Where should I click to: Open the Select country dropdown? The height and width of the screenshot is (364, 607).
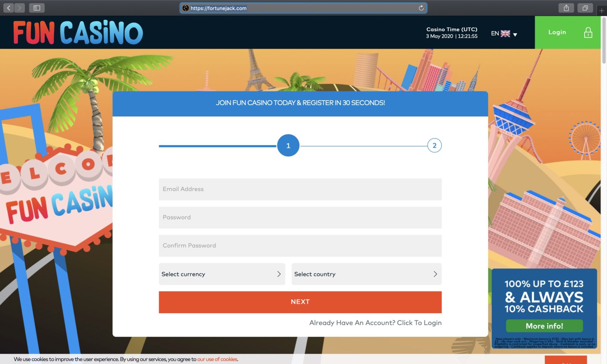pyautogui.click(x=366, y=274)
